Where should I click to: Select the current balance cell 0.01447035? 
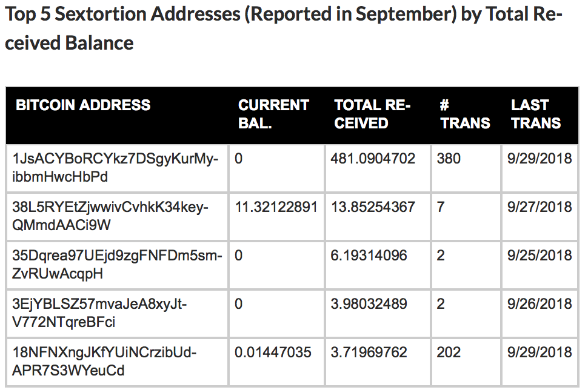(x=273, y=352)
